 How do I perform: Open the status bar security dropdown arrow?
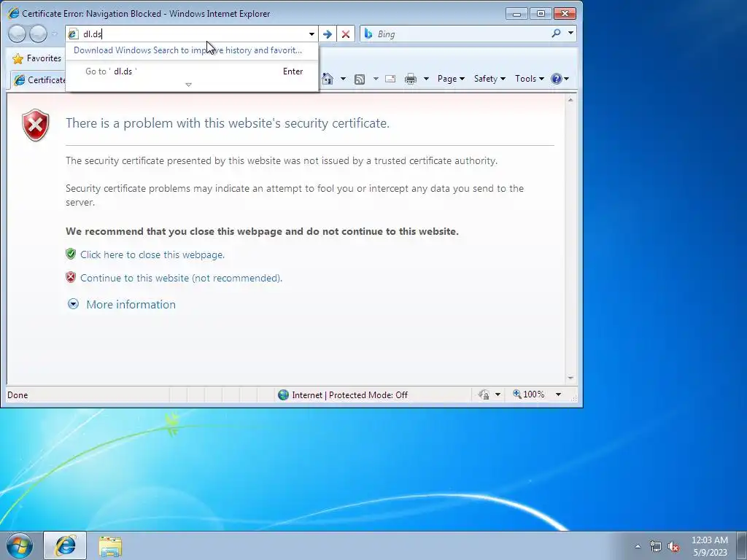pos(498,394)
